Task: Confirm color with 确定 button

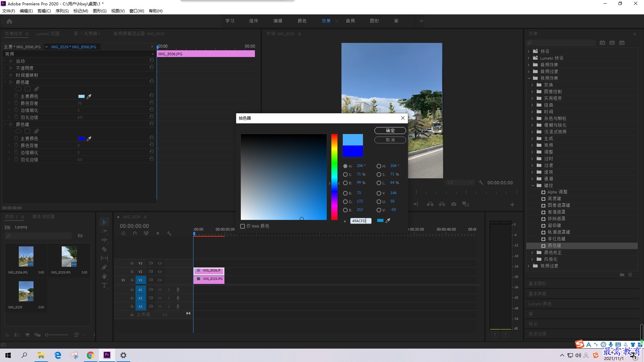Action: point(390,131)
